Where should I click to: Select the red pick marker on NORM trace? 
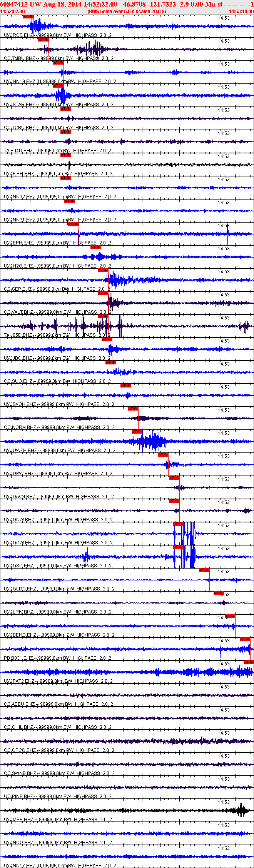coord(133,409)
